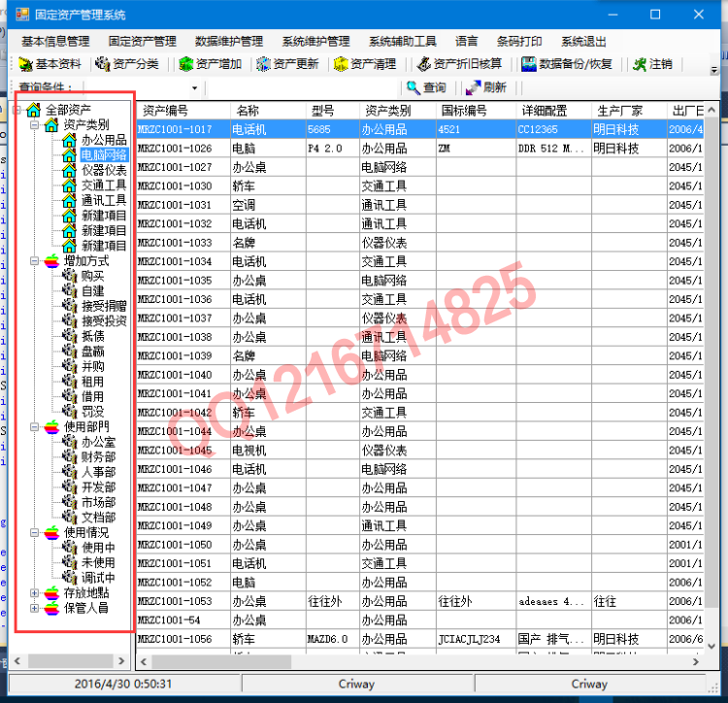Click the 资产清理 toolbar icon
Screen dimensions: 728x703
click(341, 64)
